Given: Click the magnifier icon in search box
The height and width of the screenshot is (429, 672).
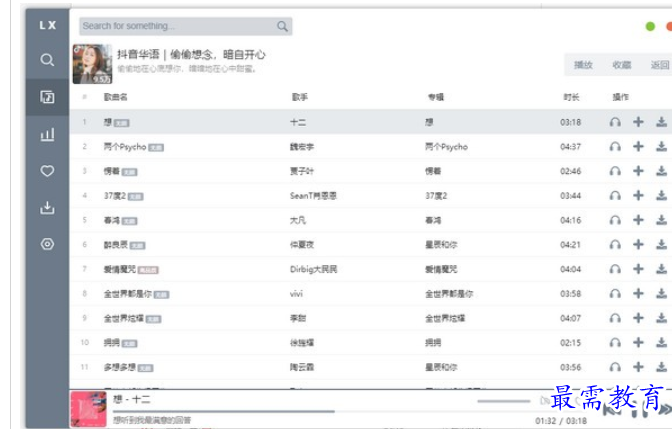Looking at the screenshot, I should tap(282, 26).
